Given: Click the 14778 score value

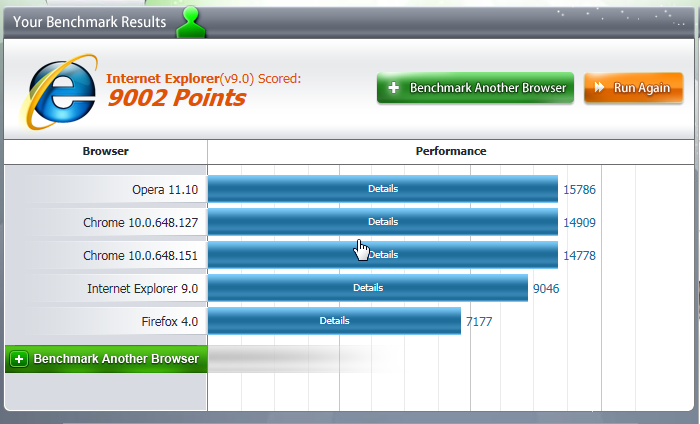Looking at the screenshot, I should (579, 256).
